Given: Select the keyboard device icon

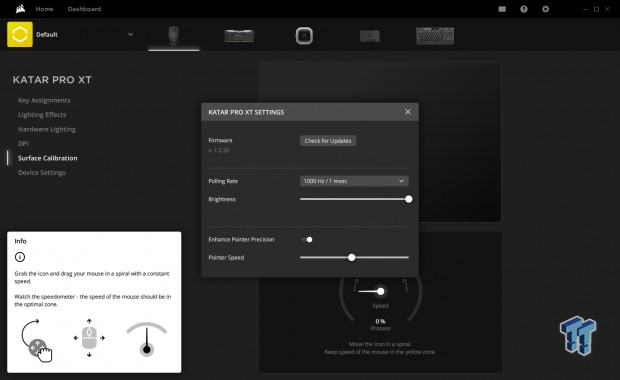Looking at the screenshot, I should coord(435,36).
